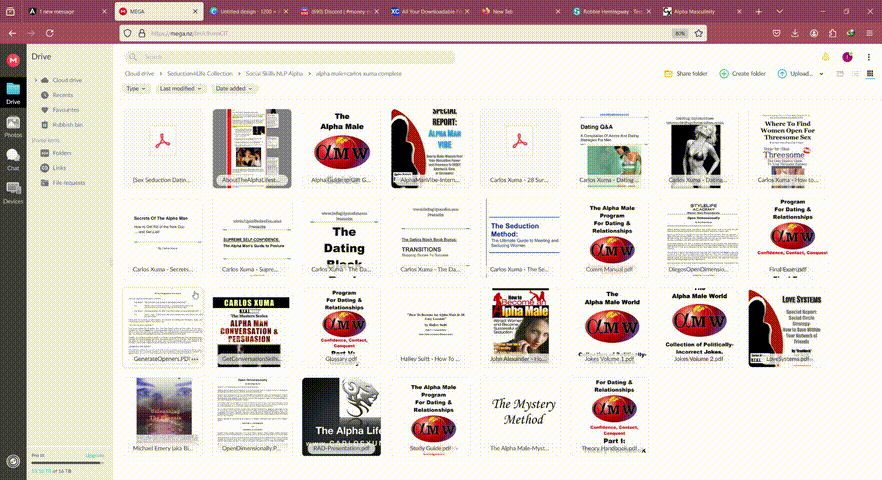
Task: Open File requests in the sidebar
Action: [x=63, y=182]
